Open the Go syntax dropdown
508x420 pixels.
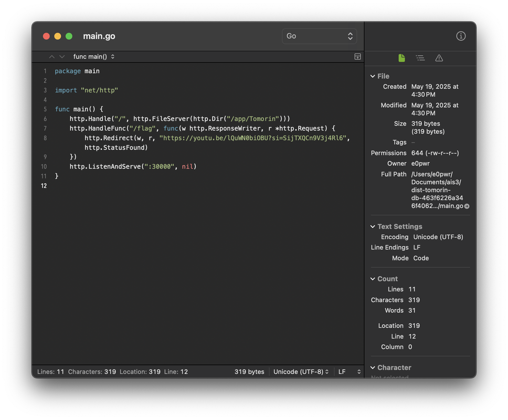(319, 36)
